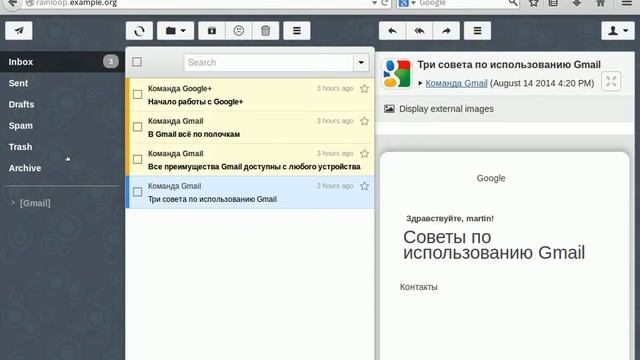
Task: Check the Команда Google+ message checkbox
Action: pyautogui.click(x=138, y=94)
